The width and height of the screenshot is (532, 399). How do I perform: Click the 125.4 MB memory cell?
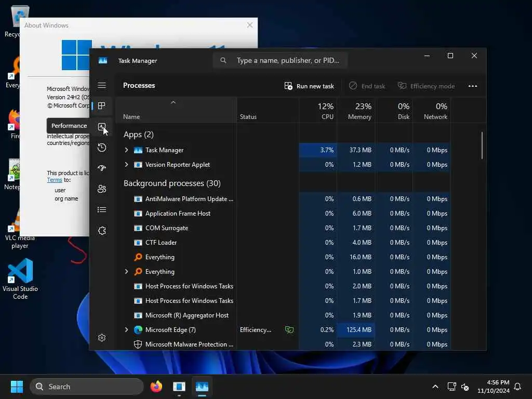(356, 330)
